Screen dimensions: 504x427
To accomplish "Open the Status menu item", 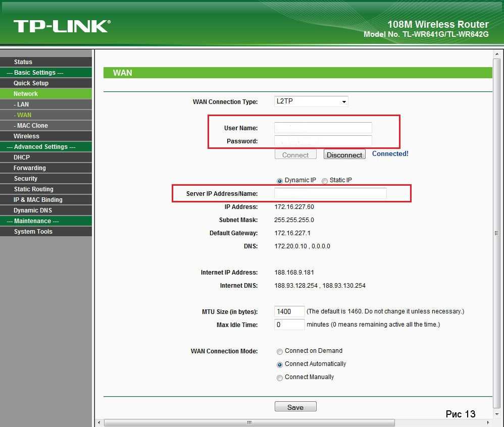I will point(23,62).
